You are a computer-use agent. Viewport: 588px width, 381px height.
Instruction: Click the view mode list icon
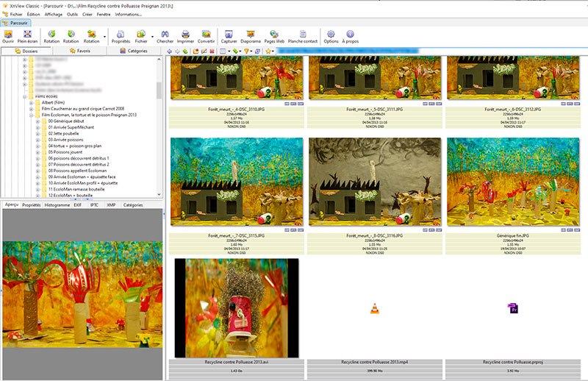[223, 51]
